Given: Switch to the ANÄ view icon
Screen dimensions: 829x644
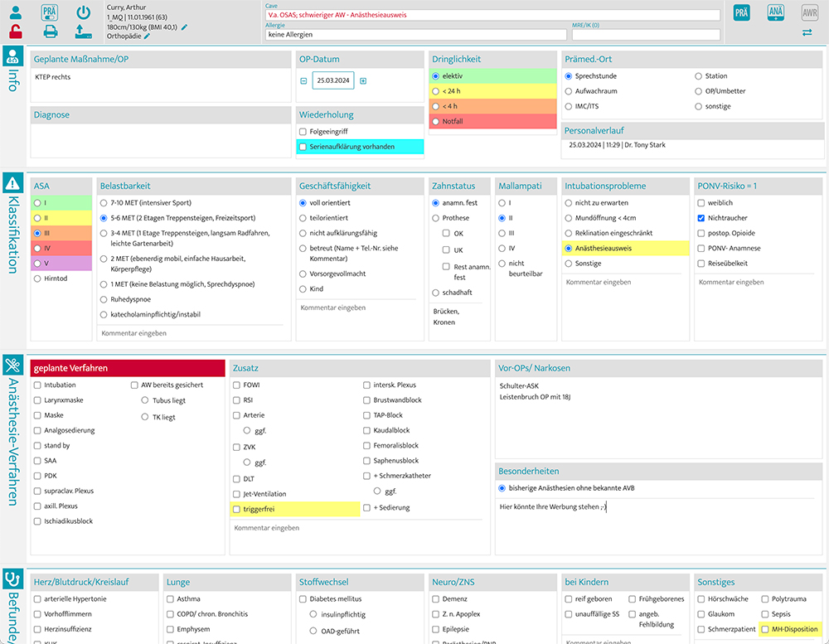Looking at the screenshot, I should point(776,12).
